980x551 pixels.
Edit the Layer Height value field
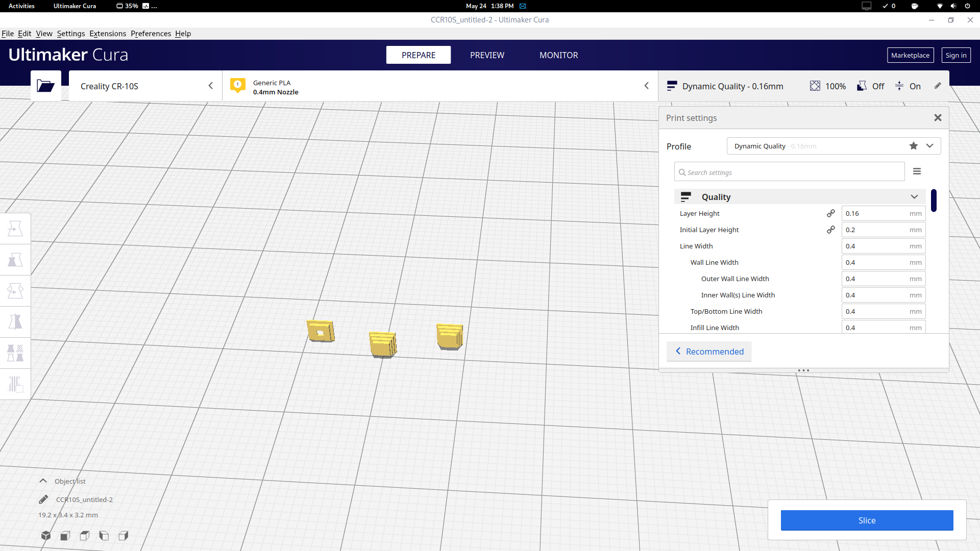[x=884, y=213]
